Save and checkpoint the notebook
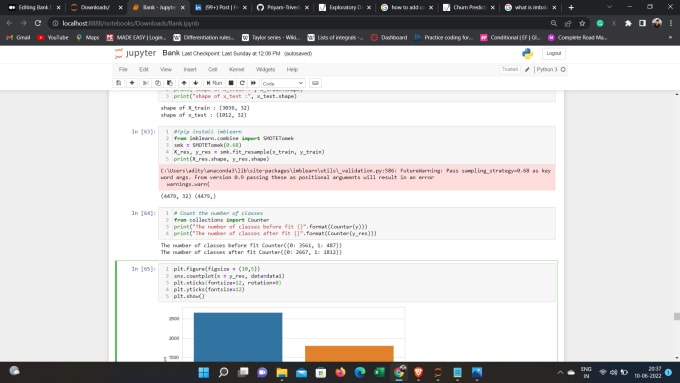 [118, 83]
